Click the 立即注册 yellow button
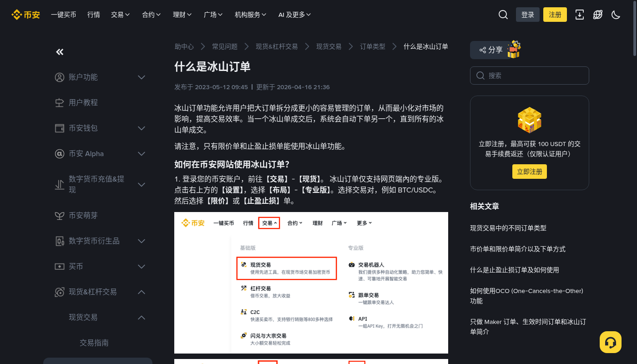637x364 pixels. click(x=530, y=172)
